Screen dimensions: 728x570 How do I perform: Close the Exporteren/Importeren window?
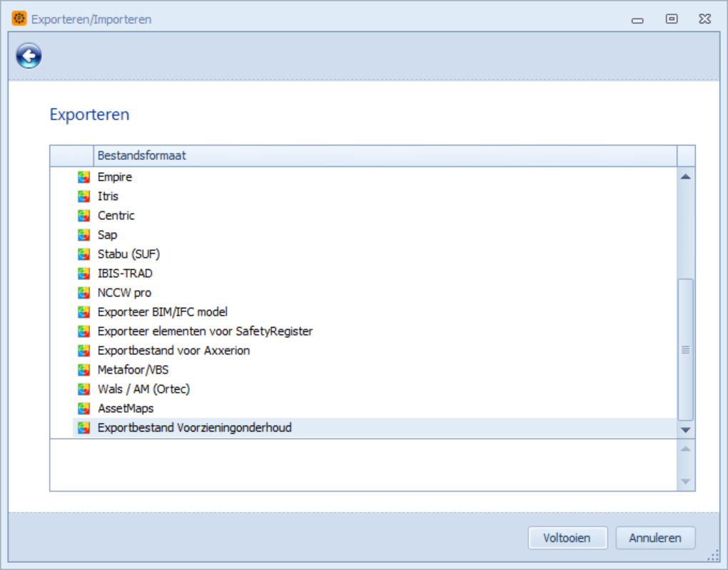[704, 19]
